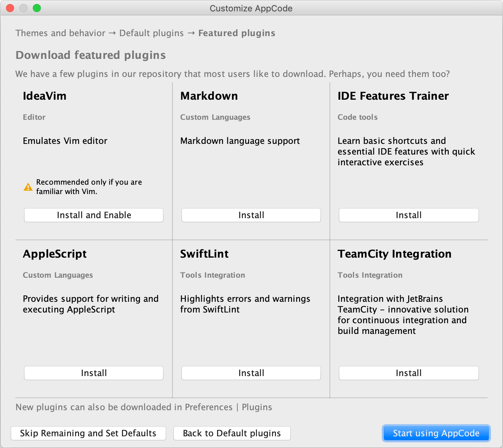Install the TeamCity Integration plugin
The width and height of the screenshot is (503, 448).
click(x=409, y=373)
